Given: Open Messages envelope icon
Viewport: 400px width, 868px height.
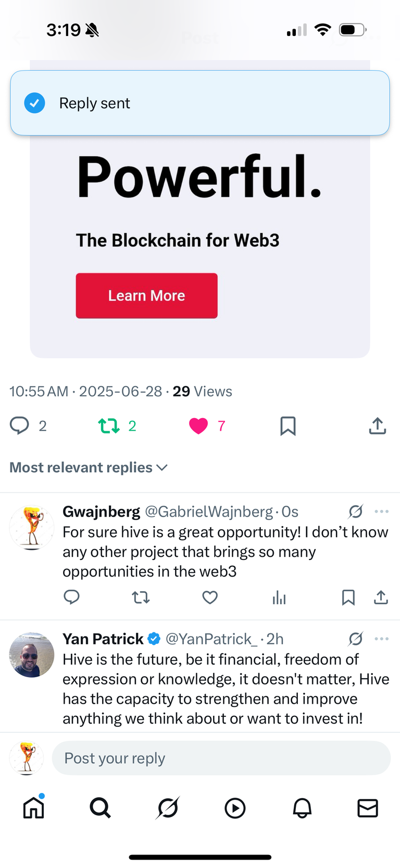Looking at the screenshot, I should click(x=368, y=808).
